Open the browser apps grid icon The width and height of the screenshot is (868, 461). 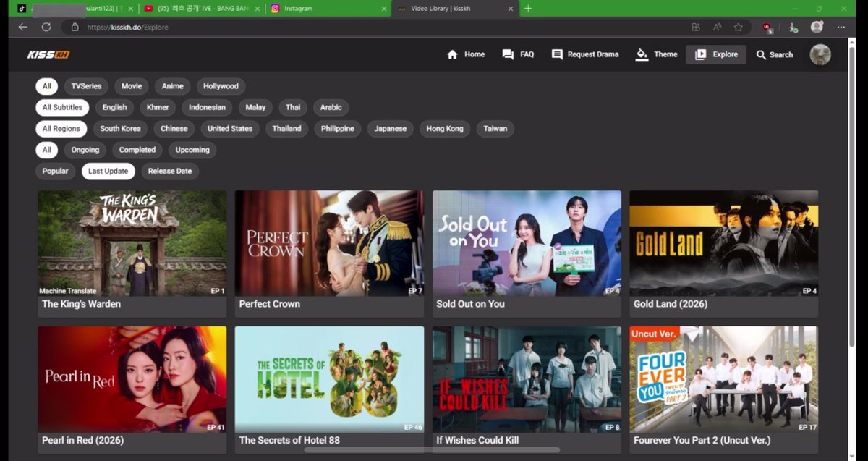click(x=696, y=27)
